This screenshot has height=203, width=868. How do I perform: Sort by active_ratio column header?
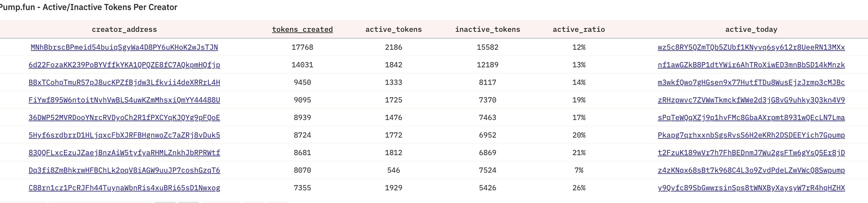(x=579, y=30)
